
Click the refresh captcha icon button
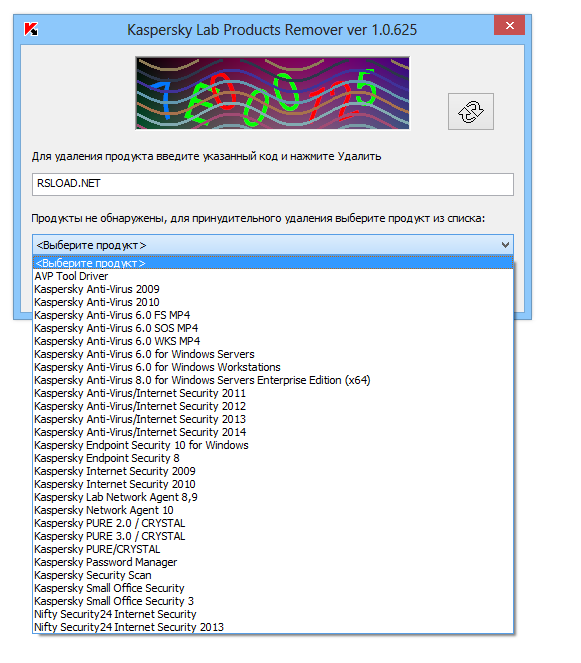click(471, 112)
